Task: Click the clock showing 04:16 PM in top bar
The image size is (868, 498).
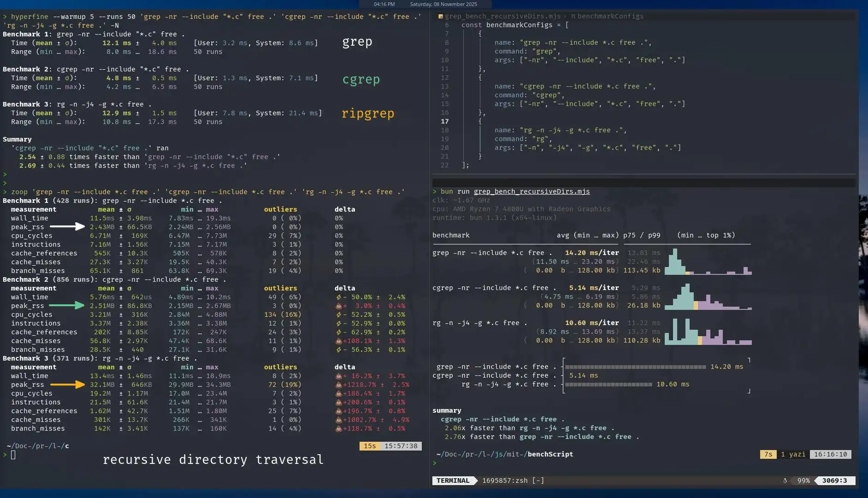Action: [x=384, y=4]
